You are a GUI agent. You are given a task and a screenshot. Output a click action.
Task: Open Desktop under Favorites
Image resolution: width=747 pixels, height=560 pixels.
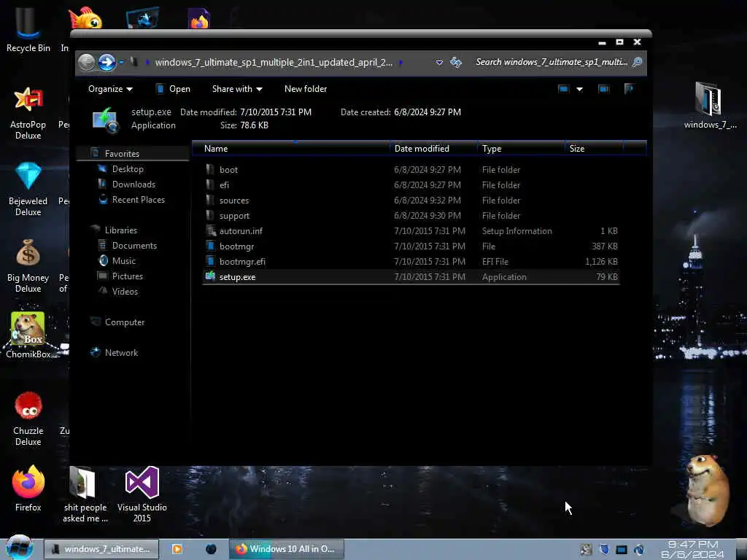click(x=127, y=169)
